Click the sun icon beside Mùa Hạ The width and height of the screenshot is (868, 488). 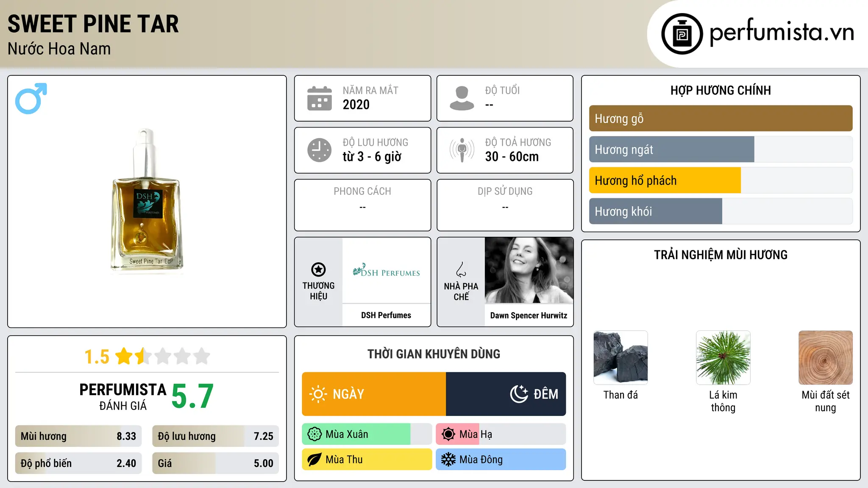point(448,434)
